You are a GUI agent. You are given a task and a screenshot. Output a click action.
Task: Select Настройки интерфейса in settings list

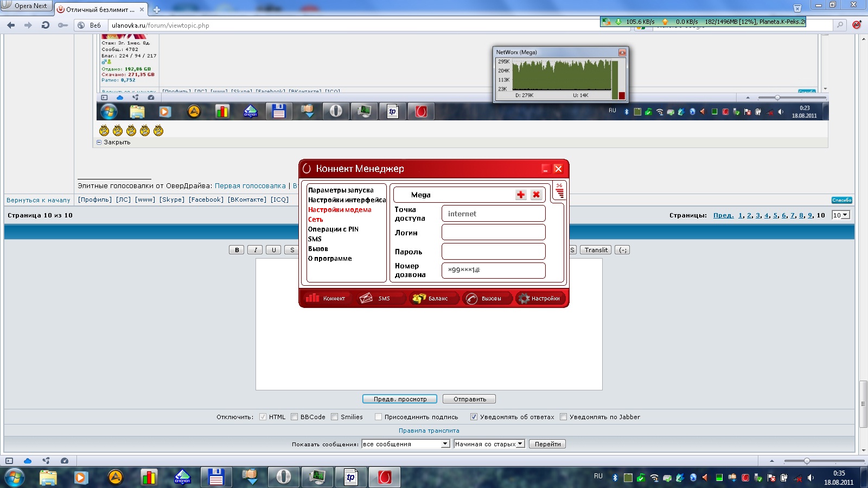(x=347, y=200)
